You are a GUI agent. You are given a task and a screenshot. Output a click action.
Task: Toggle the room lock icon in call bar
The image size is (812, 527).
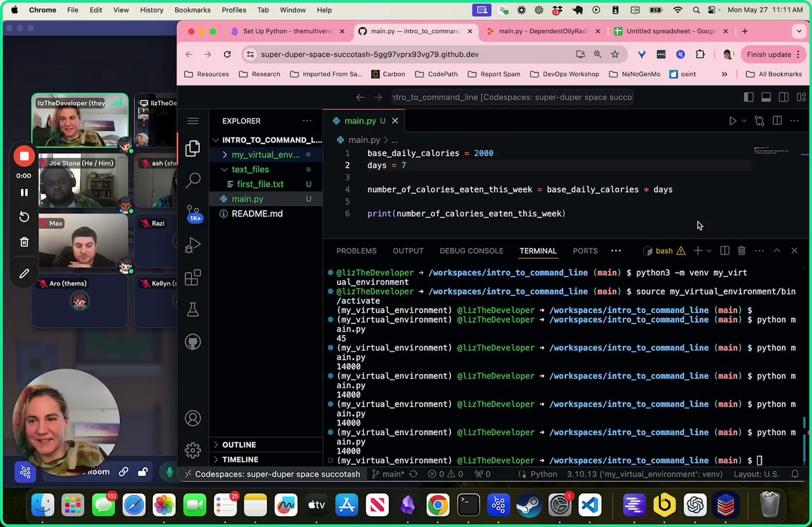(x=143, y=472)
